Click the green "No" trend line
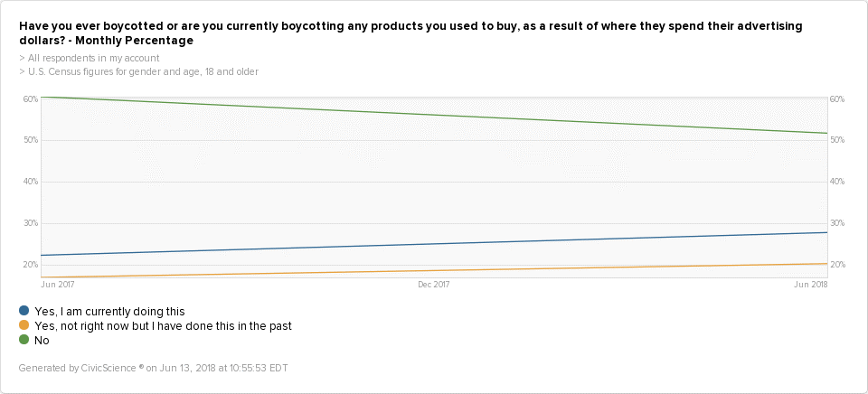The width and height of the screenshot is (868, 394). [434, 115]
